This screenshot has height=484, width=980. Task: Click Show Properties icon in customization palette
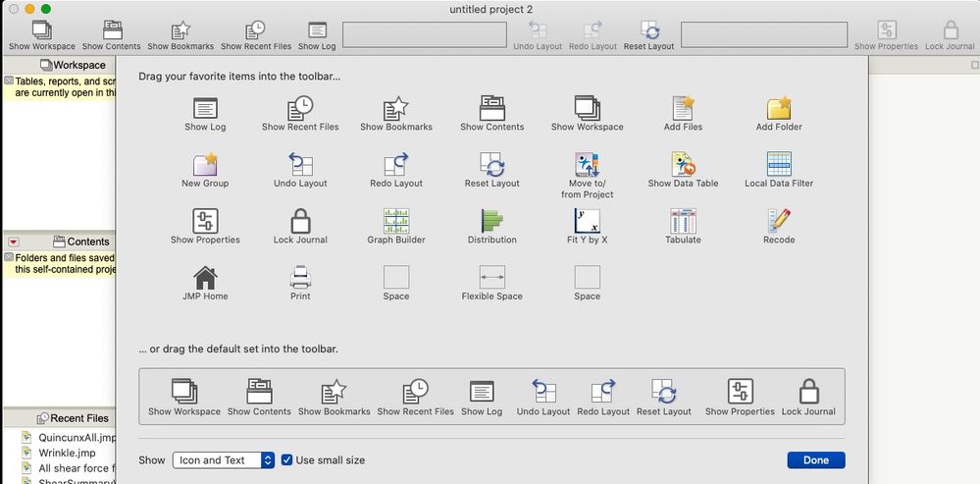tap(205, 221)
